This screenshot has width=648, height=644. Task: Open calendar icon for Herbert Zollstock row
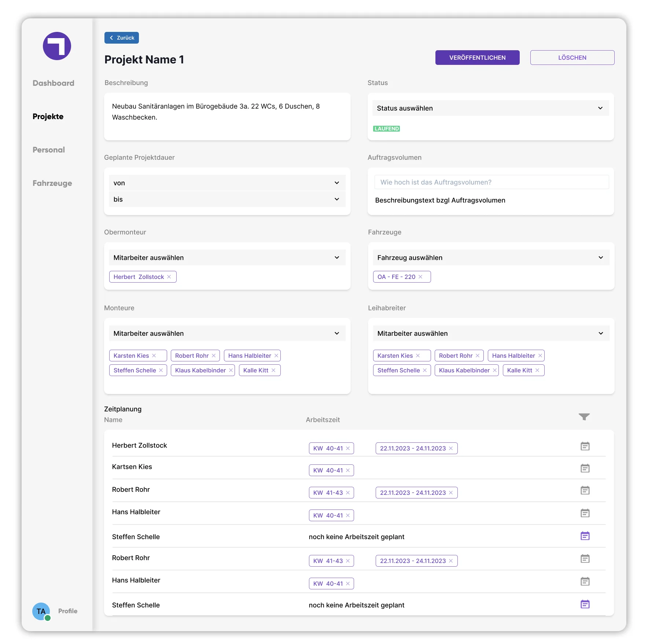pos(585,446)
